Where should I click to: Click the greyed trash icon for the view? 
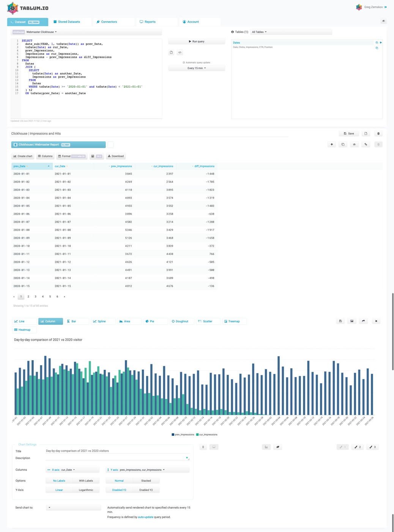pos(378,144)
